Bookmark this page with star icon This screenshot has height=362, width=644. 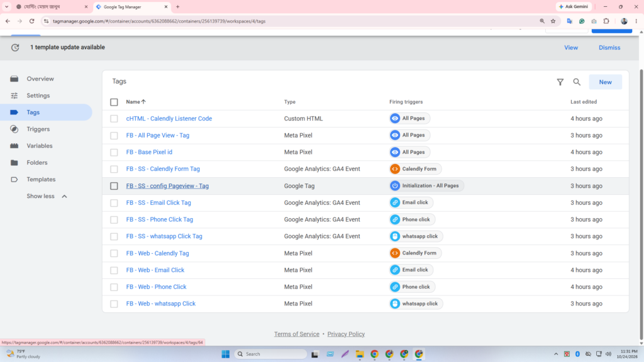pyautogui.click(x=553, y=21)
